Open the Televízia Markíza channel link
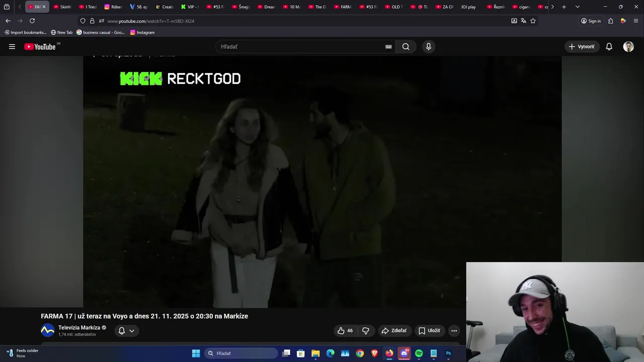This screenshot has height=362, width=644. pos(79,328)
